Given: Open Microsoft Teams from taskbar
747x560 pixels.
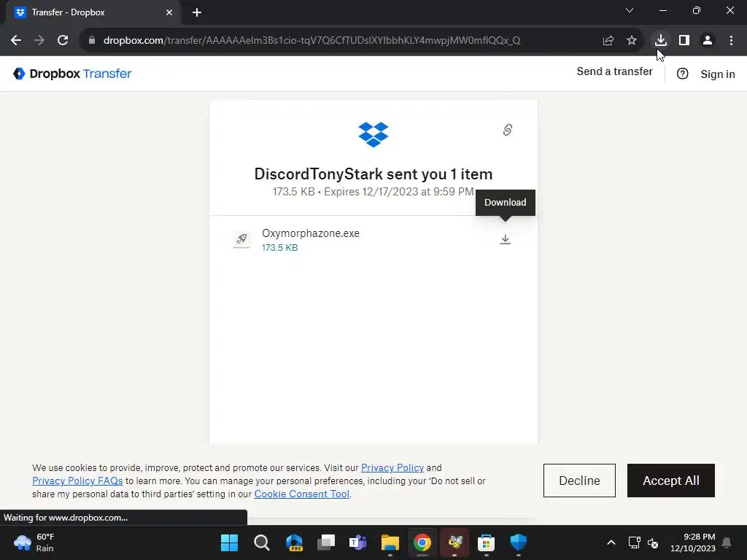Looking at the screenshot, I should pos(357,542).
